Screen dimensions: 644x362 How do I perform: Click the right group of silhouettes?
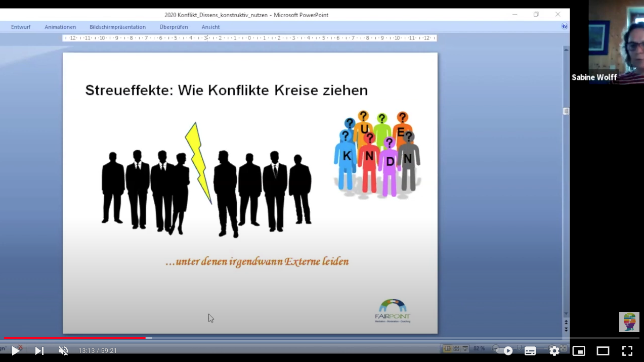(x=263, y=194)
